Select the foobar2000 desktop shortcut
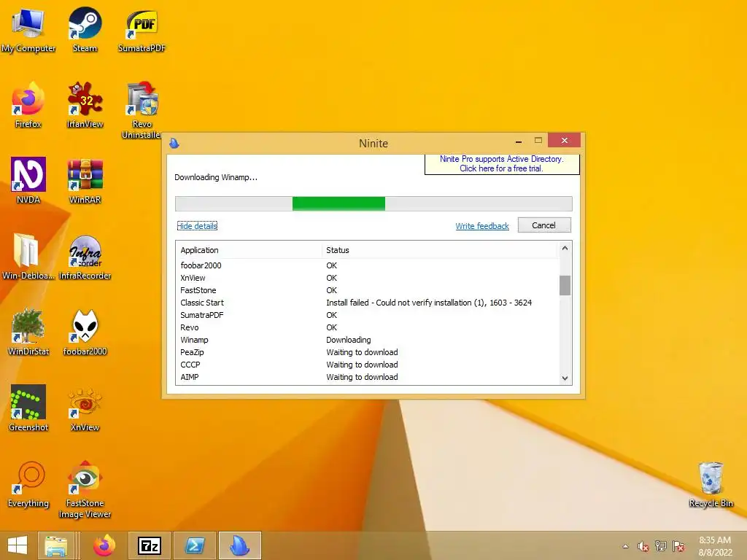Image resolution: width=747 pixels, height=560 pixels. (85, 332)
